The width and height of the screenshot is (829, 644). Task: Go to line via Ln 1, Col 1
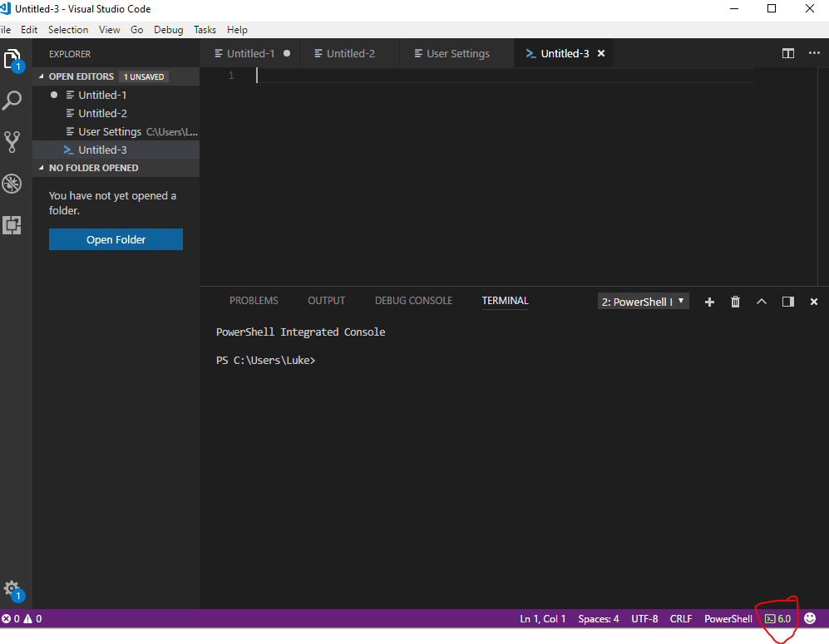pyautogui.click(x=542, y=618)
